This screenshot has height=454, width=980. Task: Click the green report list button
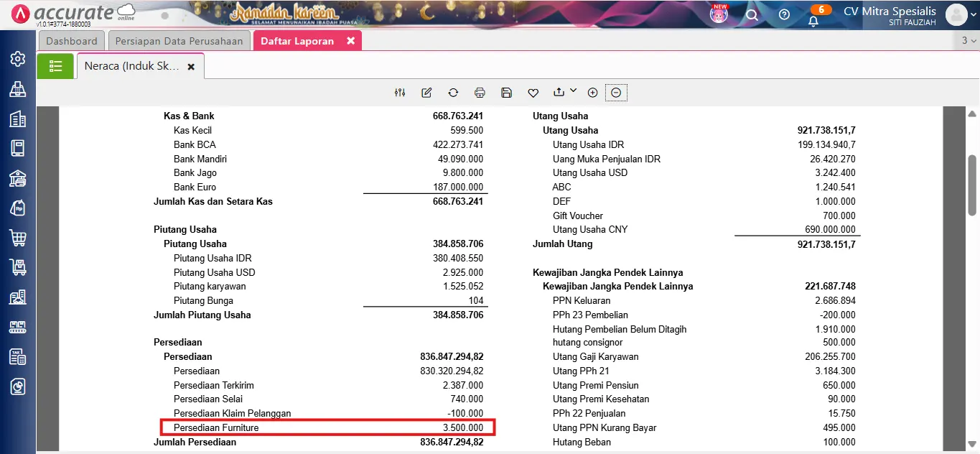coord(55,66)
